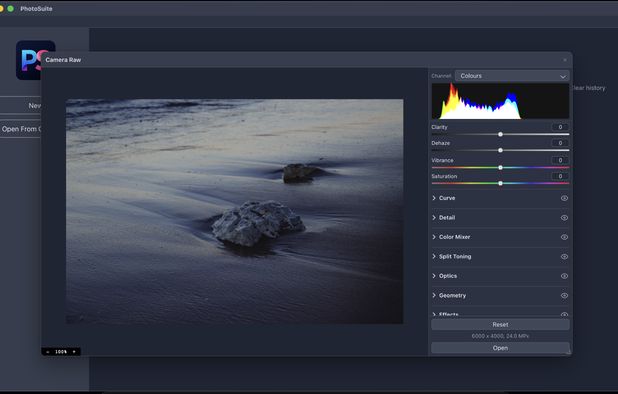Toggle visibility of the Curve section
This screenshot has width=618, height=394.
[x=564, y=198]
